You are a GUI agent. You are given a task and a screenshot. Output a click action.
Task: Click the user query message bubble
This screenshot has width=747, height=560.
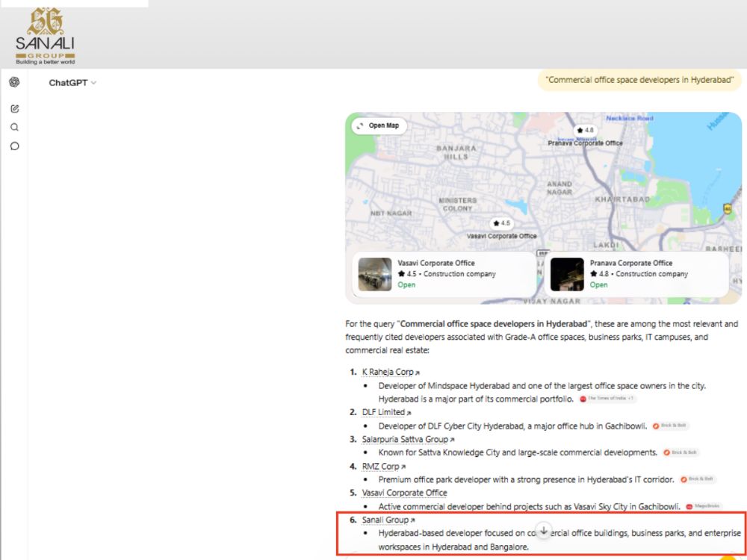[639, 80]
